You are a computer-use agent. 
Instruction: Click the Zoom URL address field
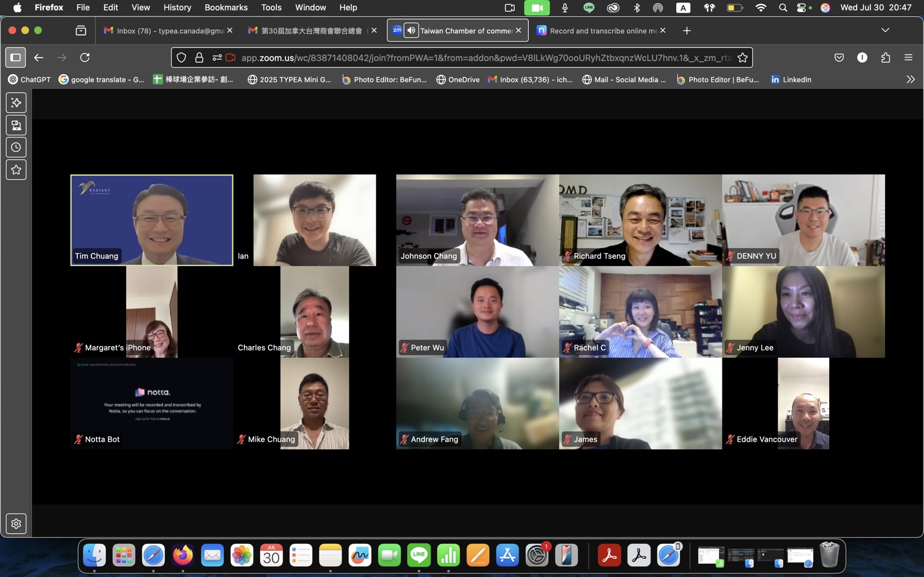click(x=485, y=58)
